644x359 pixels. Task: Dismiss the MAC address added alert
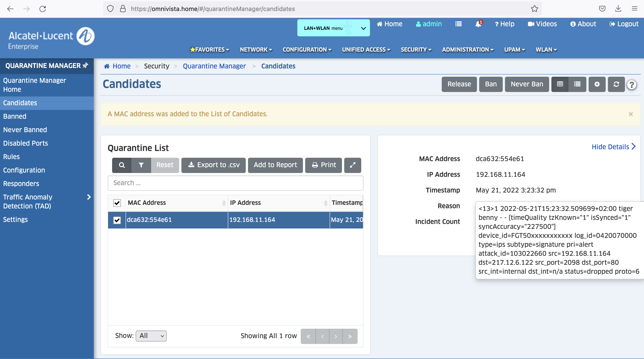pos(631,114)
